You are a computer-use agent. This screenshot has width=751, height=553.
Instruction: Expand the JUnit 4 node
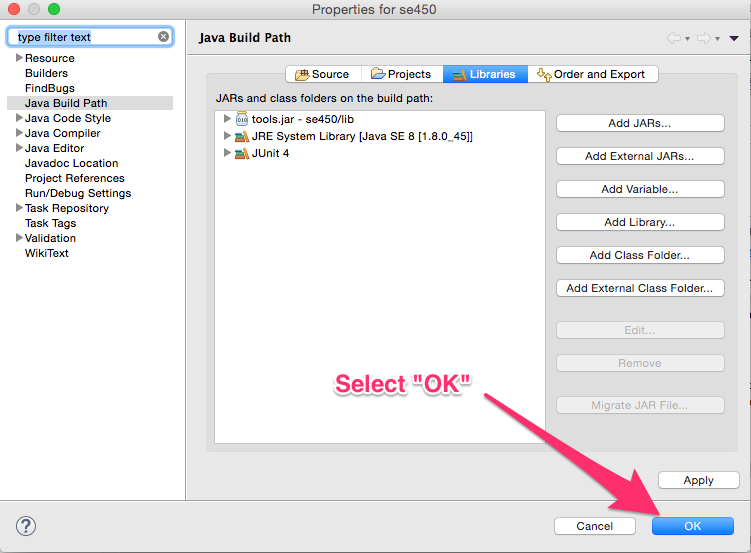tap(227, 153)
